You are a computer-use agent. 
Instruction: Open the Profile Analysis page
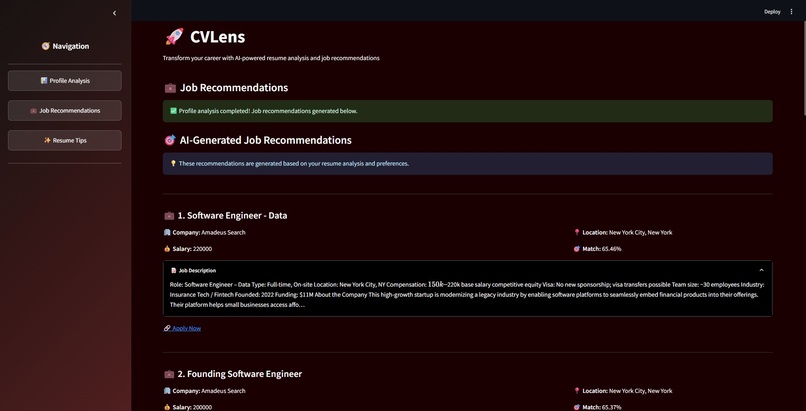(65, 81)
